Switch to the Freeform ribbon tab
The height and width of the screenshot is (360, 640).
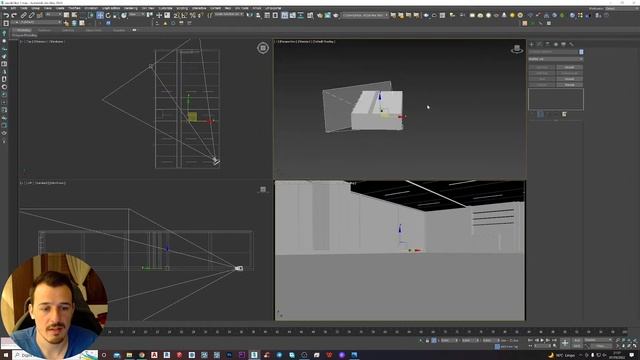(x=45, y=30)
